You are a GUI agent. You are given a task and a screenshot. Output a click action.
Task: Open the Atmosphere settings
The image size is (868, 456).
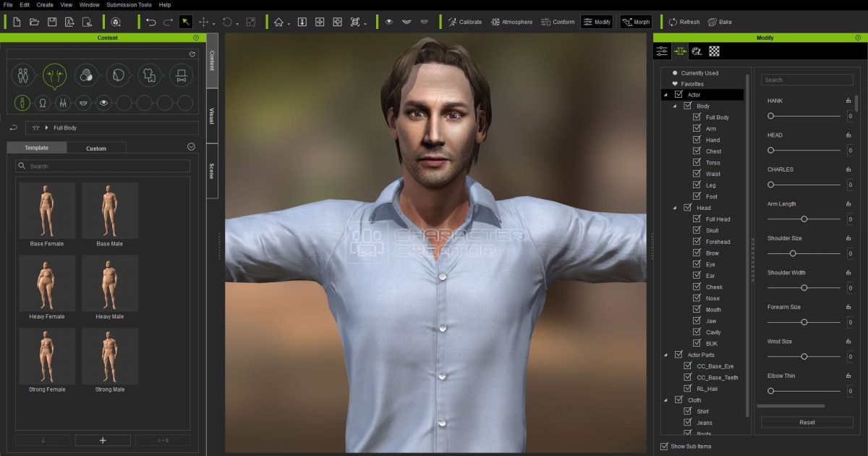[x=511, y=22]
